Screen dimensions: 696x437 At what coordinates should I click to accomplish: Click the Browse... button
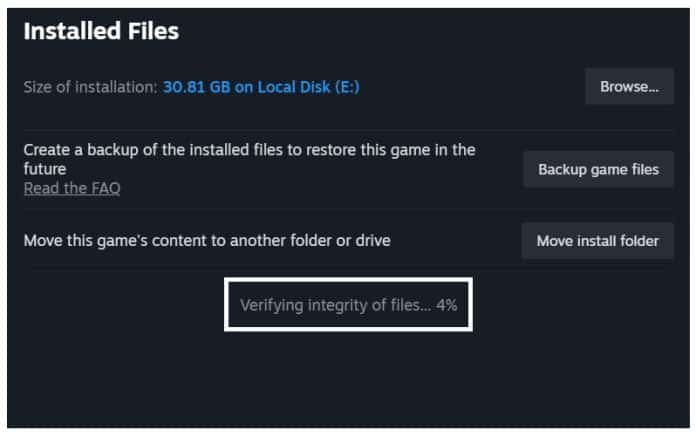(x=629, y=87)
